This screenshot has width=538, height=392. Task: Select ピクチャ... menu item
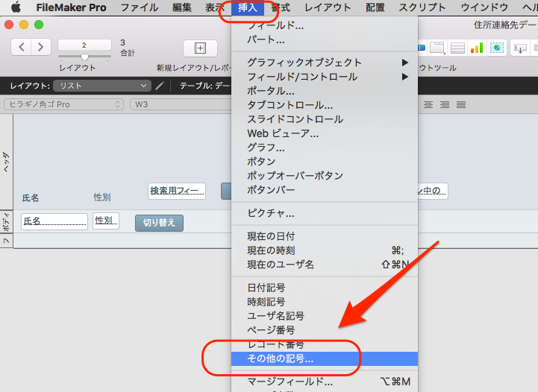pos(325,213)
